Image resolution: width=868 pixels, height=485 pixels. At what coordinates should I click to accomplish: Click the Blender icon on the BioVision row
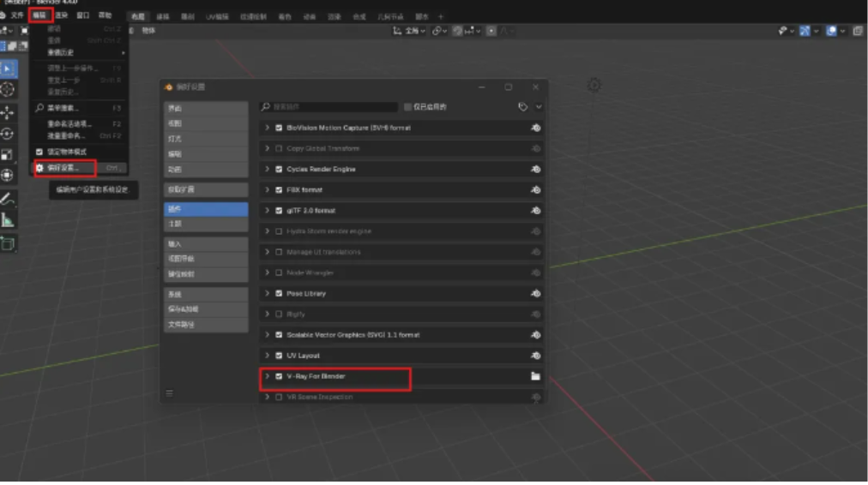[x=535, y=128]
